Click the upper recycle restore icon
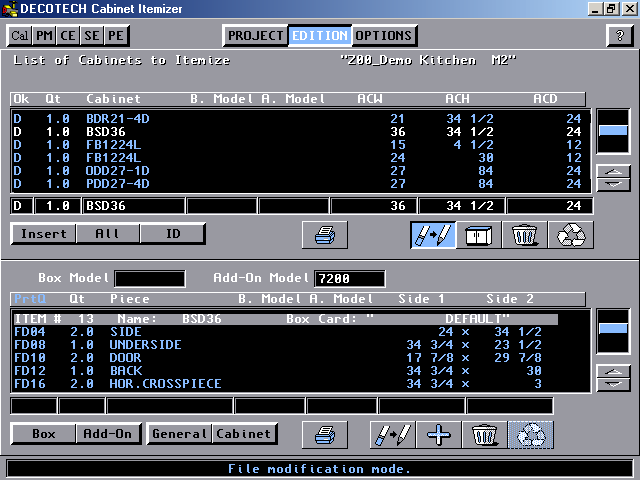Viewport: 640px width, 480px height. 571,235
